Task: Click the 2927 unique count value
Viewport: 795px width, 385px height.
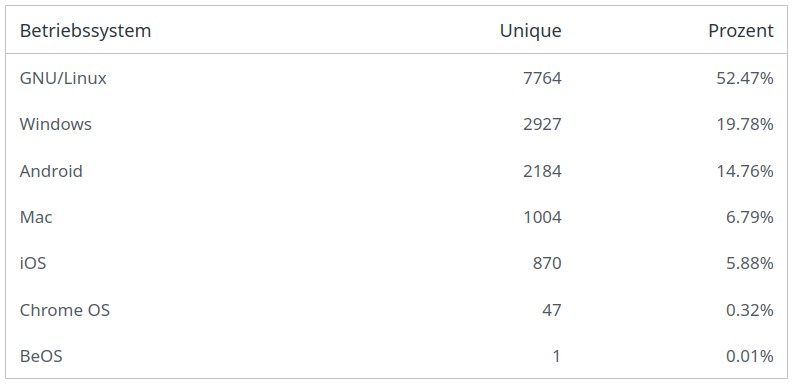Action: [x=543, y=124]
